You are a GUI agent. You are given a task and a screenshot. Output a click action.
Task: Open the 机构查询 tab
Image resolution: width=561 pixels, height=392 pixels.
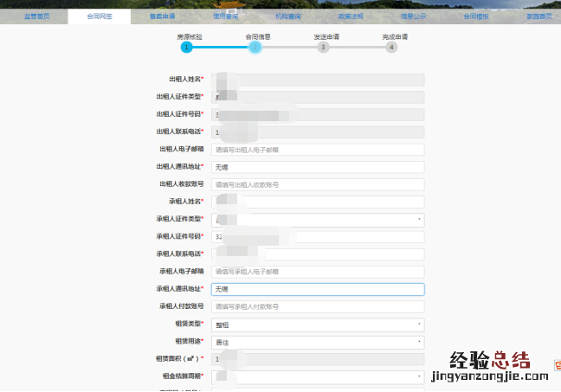(x=289, y=16)
